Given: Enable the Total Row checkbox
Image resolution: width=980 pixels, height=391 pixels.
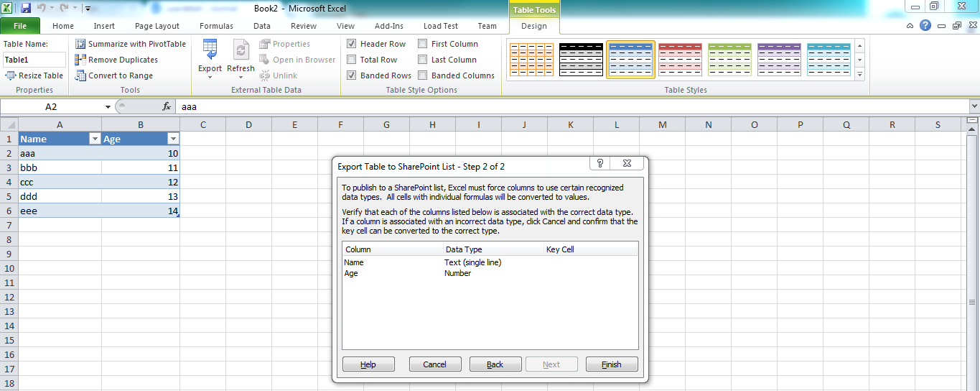Looking at the screenshot, I should 352,60.
